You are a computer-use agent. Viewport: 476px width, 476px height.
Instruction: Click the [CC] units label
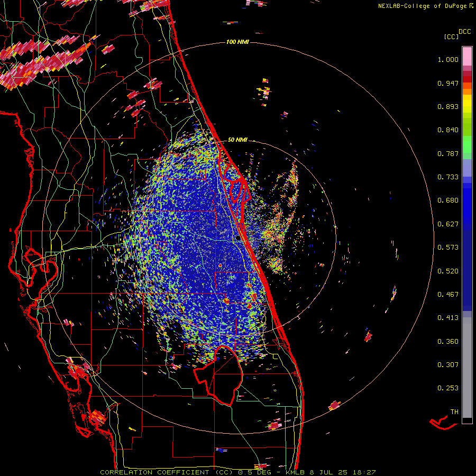[451, 36]
